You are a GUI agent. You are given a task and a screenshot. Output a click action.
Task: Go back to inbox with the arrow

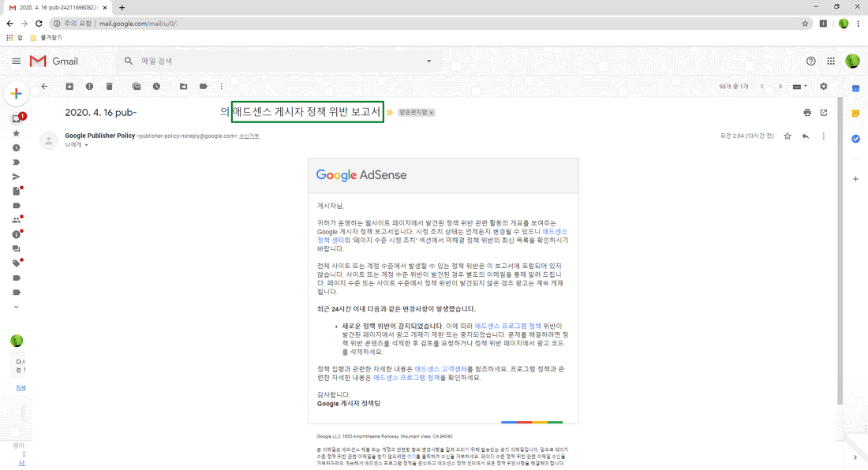click(44, 86)
